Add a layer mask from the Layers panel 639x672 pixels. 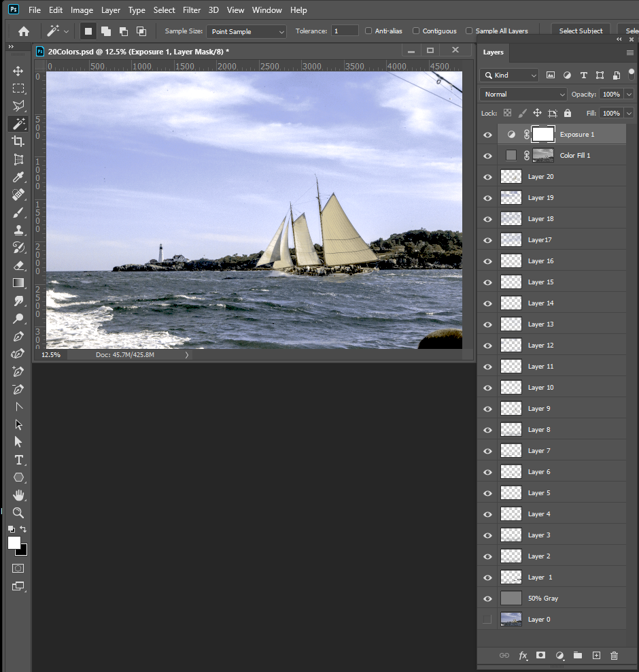(540, 656)
